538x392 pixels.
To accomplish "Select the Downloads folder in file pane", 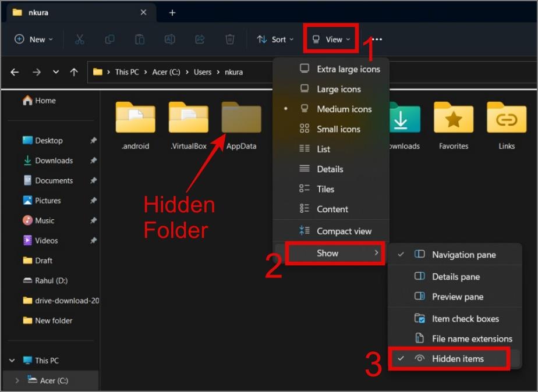I will [x=405, y=126].
